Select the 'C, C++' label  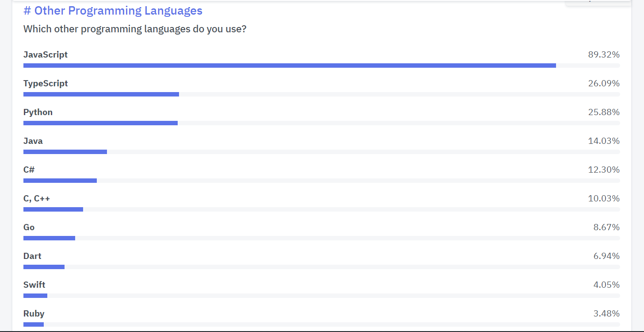(37, 198)
